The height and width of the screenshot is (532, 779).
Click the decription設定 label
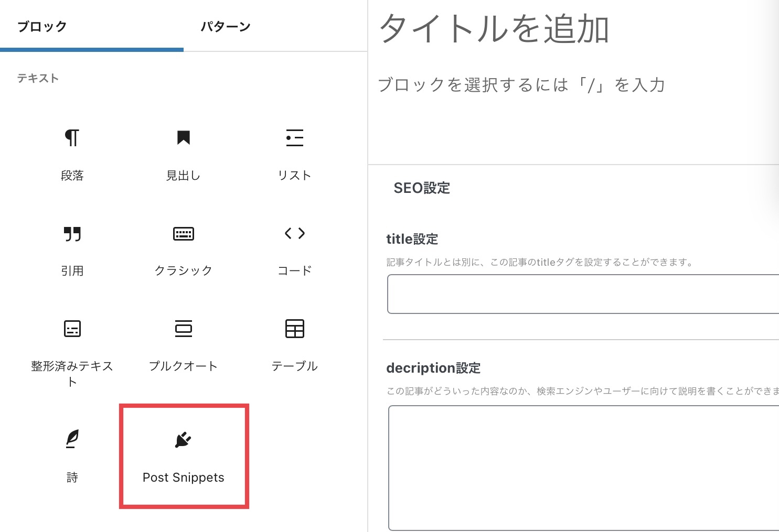433,368
